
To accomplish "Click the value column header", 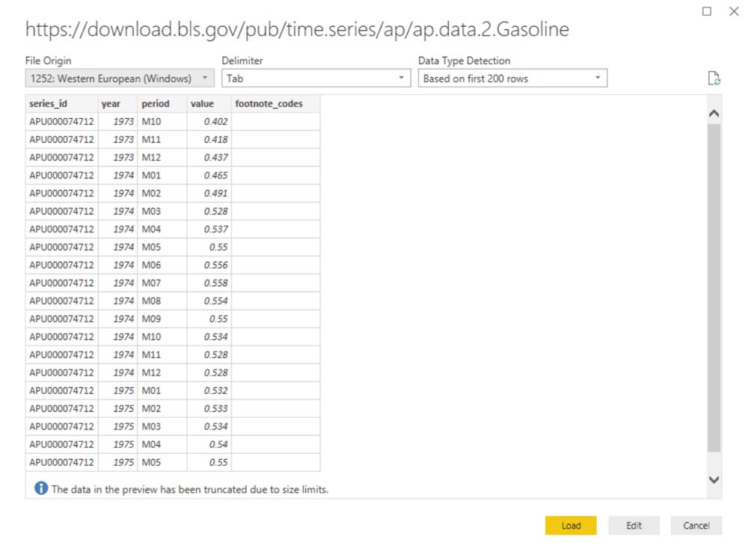I will [209, 104].
